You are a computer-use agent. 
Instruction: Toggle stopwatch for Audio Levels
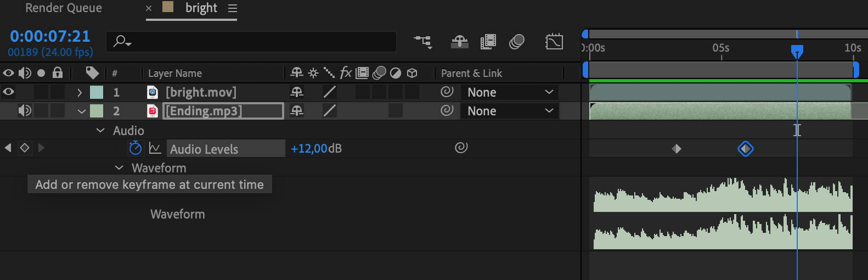tap(136, 148)
